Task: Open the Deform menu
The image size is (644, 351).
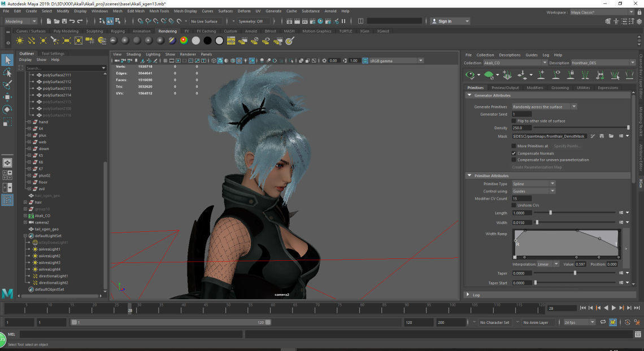Action: pyautogui.click(x=244, y=11)
